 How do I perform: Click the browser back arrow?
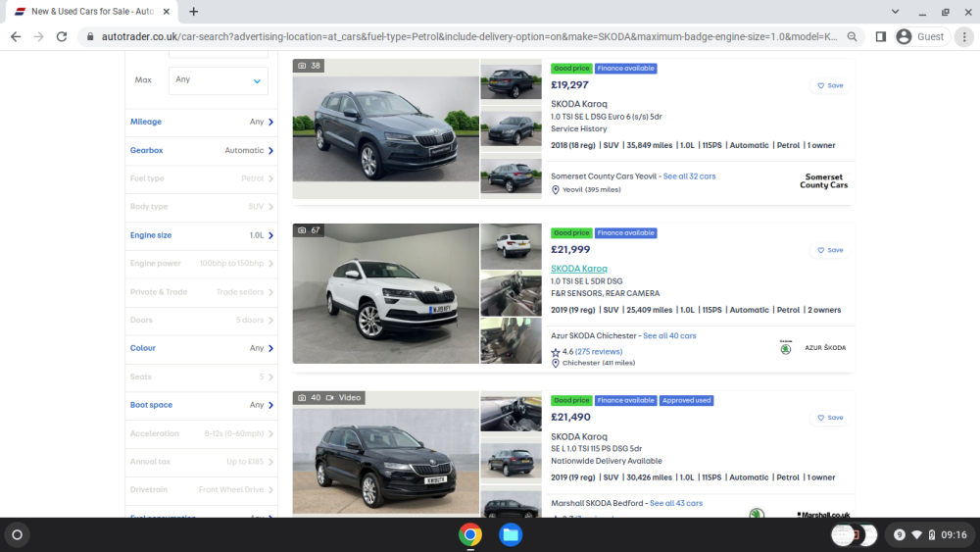[x=16, y=37]
